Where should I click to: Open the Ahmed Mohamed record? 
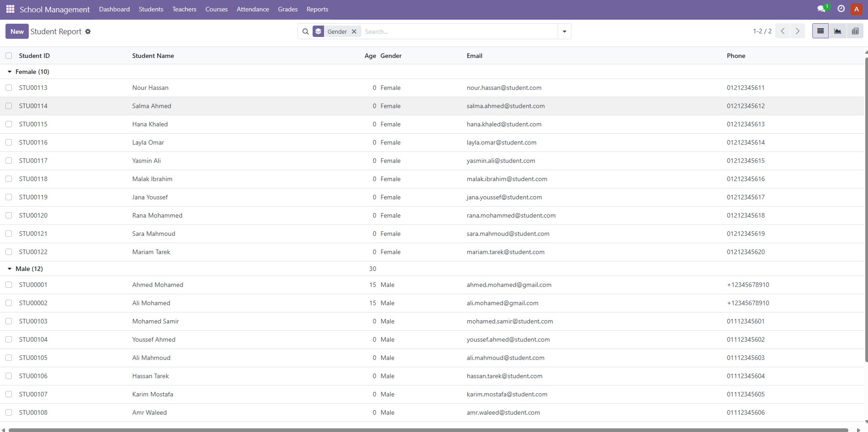(x=157, y=285)
